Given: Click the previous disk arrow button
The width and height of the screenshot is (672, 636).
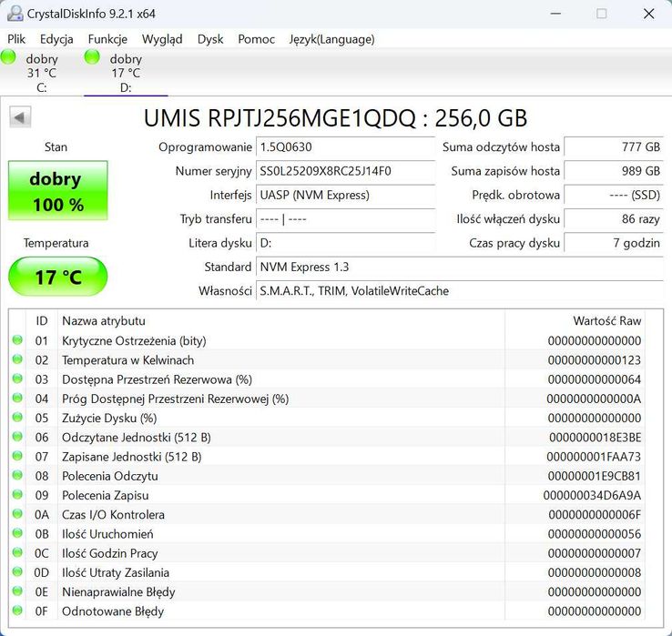Looking at the screenshot, I should 20,117.
